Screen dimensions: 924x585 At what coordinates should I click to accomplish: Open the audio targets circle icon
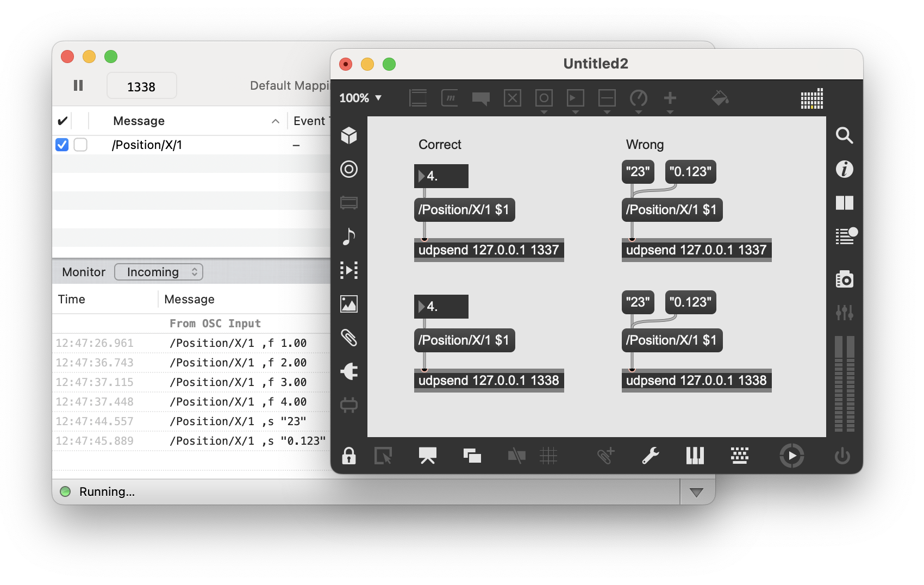[x=349, y=169]
